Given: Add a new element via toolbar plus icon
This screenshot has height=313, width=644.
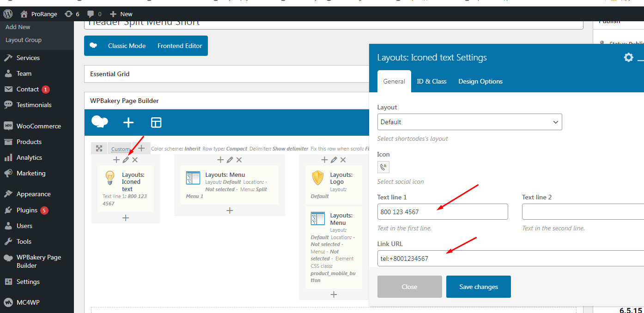Looking at the screenshot, I should pos(128,122).
